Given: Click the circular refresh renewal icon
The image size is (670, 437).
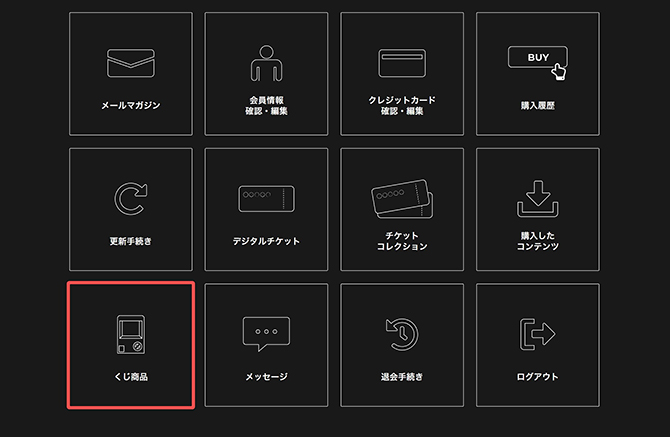Looking at the screenshot, I should (131, 199).
